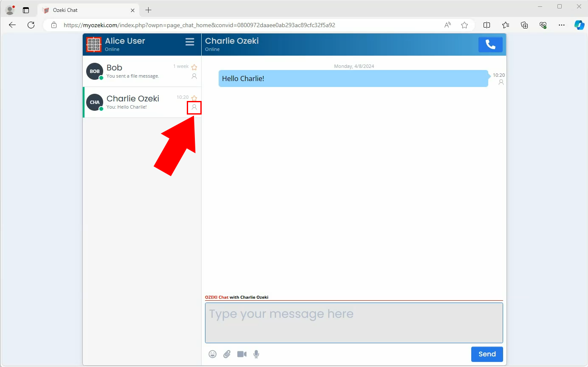588x367 pixels.
Task: Expand browser Settings and more menu
Action: 562,25
